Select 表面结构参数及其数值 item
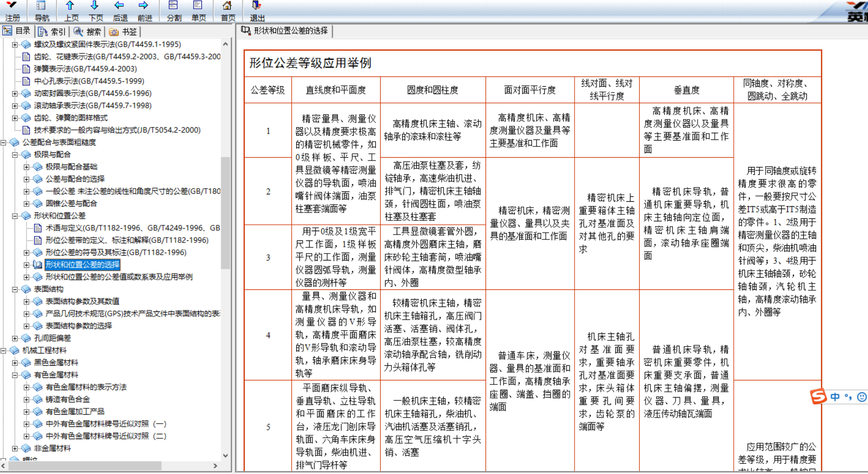The height and width of the screenshot is (474, 868). point(82,302)
